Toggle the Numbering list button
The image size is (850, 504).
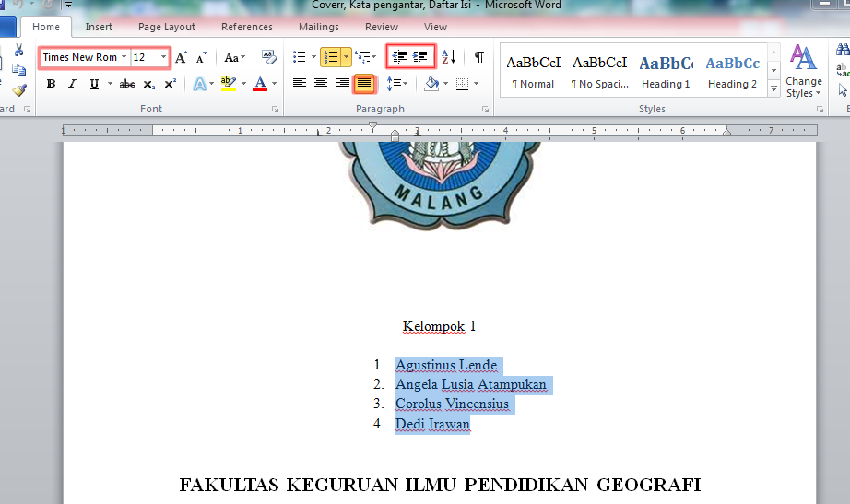tap(331, 57)
